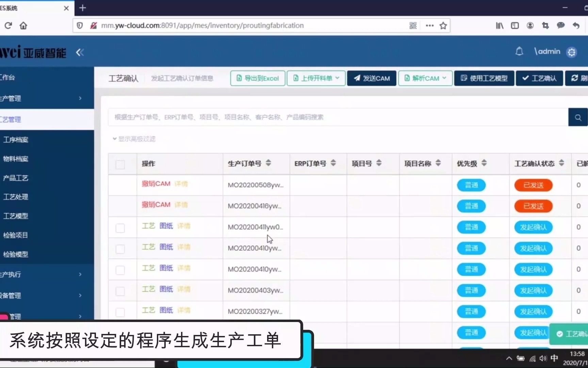588x368 pixels.
Task: Click 发送CAM button
Action: pyautogui.click(x=372, y=78)
